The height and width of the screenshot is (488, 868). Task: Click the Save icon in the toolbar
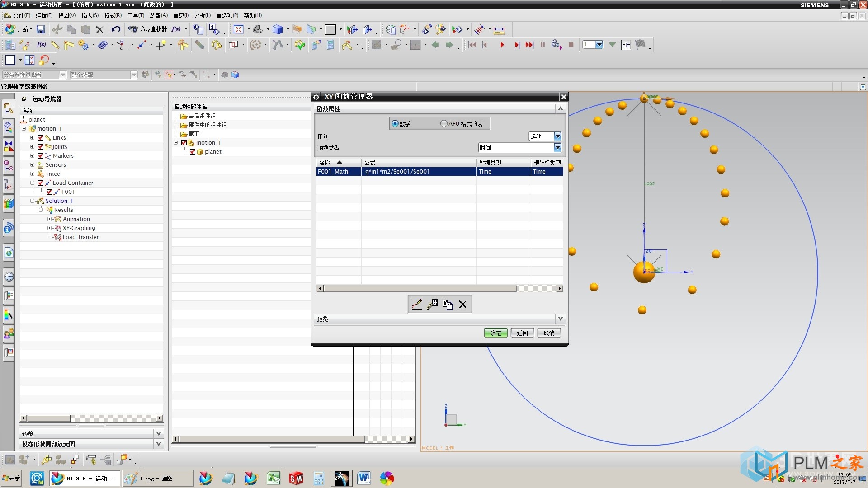(x=41, y=29)
